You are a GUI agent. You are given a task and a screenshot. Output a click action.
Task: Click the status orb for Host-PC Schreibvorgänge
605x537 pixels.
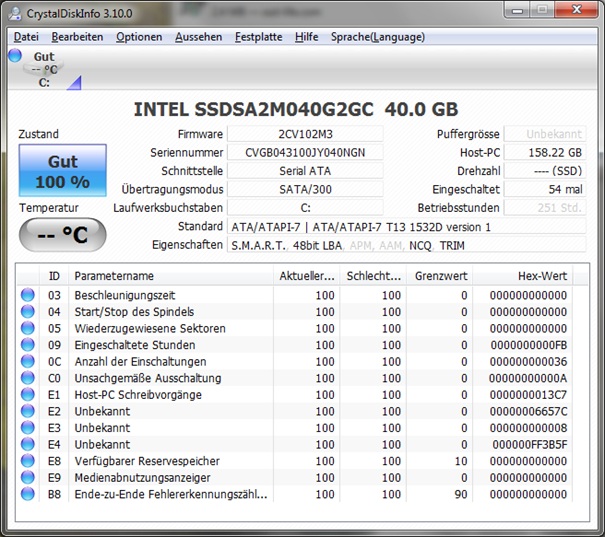28,394
